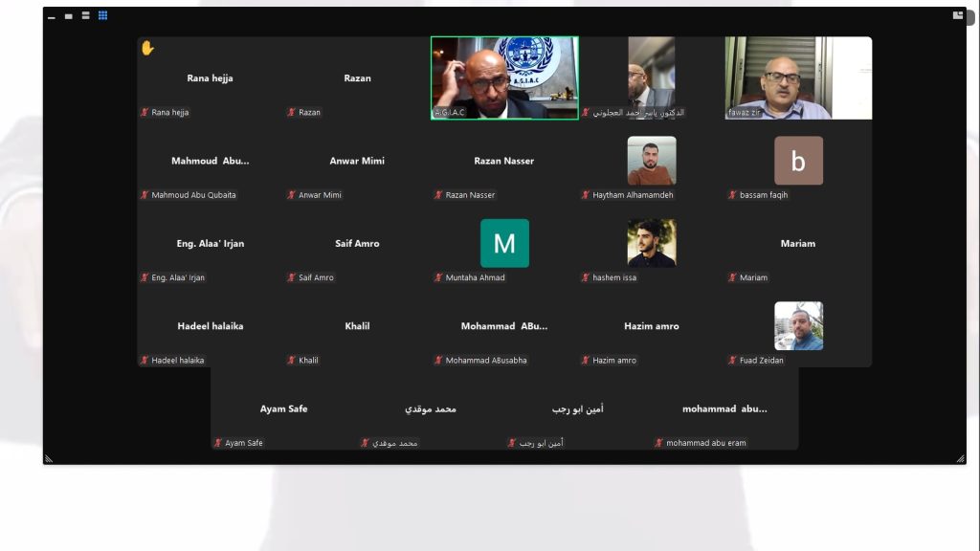Click muted mic icon beside Rana hejja label
Screen dimensions: 980x551
pyautogui.click(x=145, y=113)
